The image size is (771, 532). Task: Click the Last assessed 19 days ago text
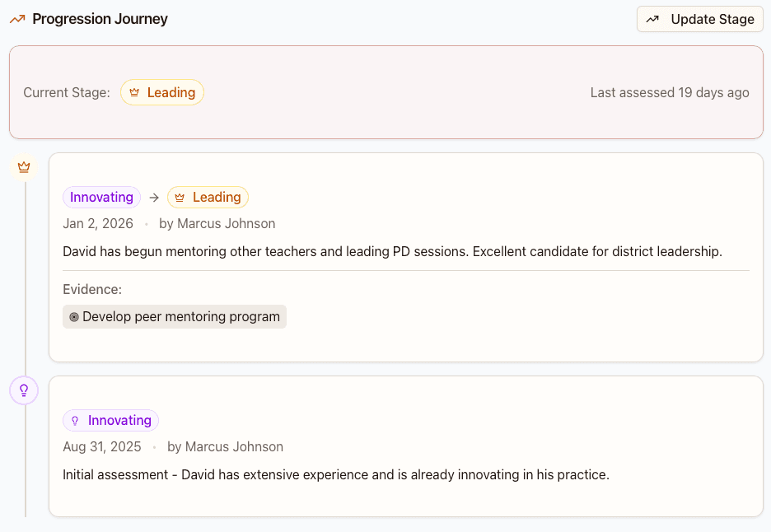click(x=669, y=92)
